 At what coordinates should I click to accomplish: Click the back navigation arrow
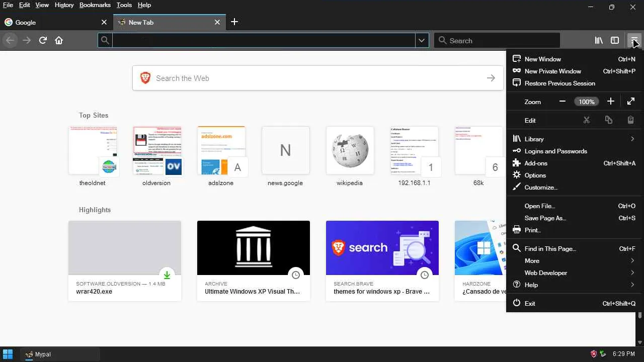[x=10, y=40]
